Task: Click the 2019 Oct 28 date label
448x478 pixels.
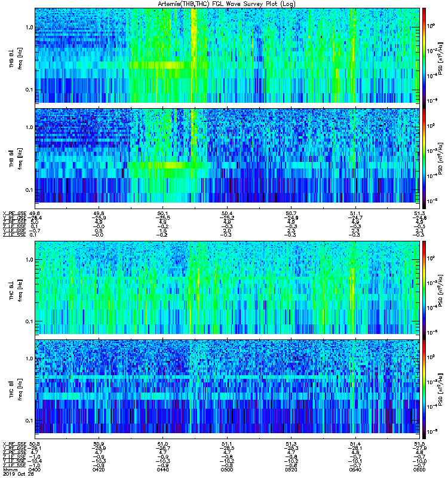Action: [18, 474]
